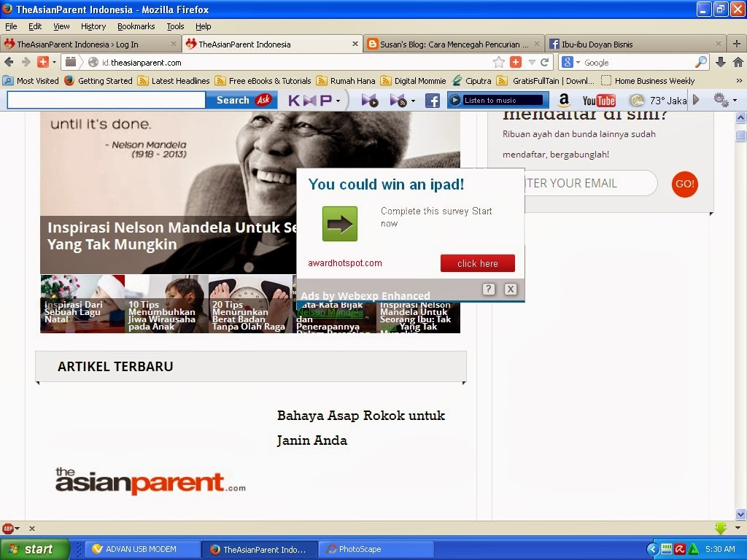The width and height of the screenshot is (747, 560).
Task: Click the theasianparent.com logo
Action: pyautogui.click(x=150, y=481)
